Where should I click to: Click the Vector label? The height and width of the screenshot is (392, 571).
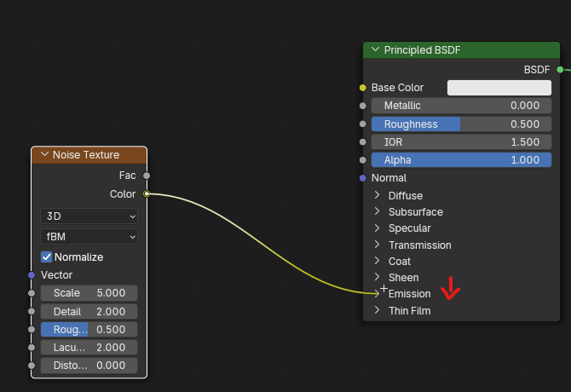click(x=56, y=274)
